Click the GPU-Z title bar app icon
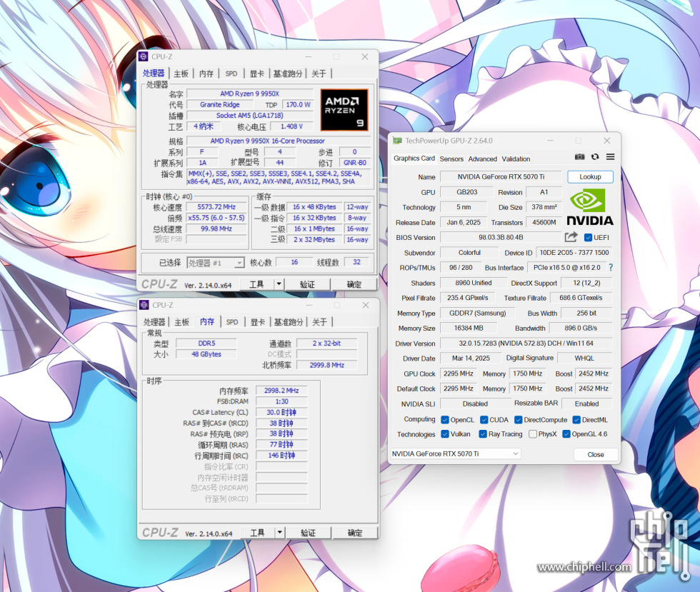Viewport: 700px width, 592px height. (397, 141)
